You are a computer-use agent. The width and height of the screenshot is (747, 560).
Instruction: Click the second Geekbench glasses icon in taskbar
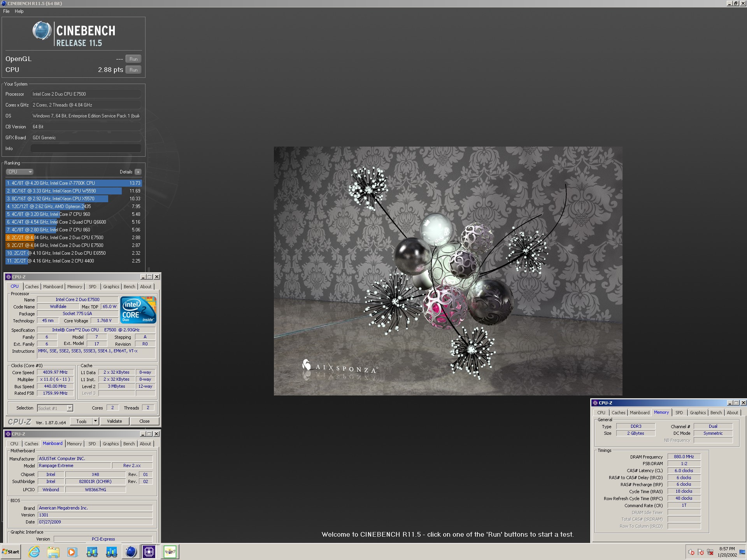(111, 551)
